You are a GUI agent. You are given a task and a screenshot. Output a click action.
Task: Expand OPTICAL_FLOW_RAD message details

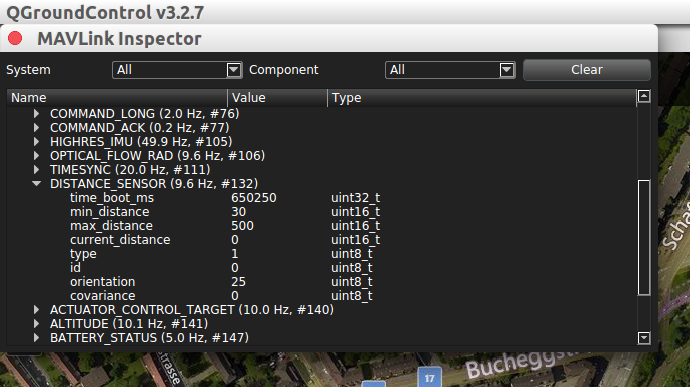(37, 156)
